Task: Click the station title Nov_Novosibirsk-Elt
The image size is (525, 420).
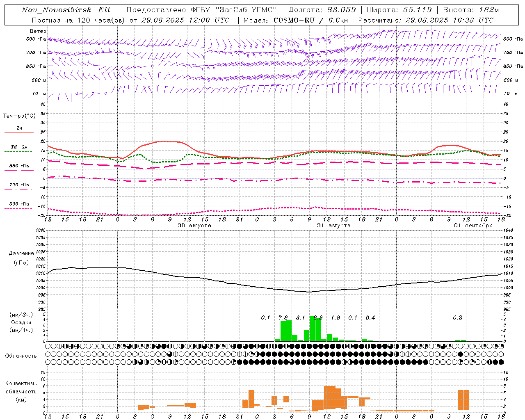Action: click(66, 10)
